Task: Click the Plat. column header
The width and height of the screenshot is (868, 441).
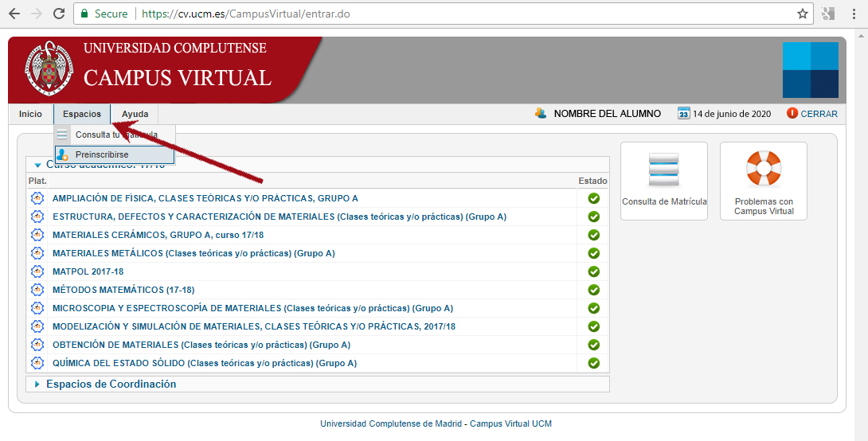Action: point(37,181)
